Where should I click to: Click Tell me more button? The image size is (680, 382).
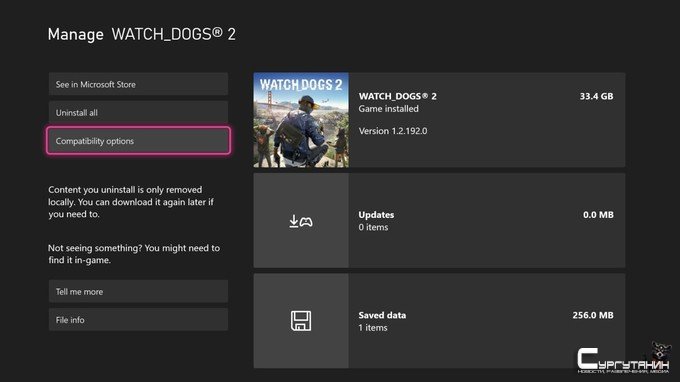[138, 291]
